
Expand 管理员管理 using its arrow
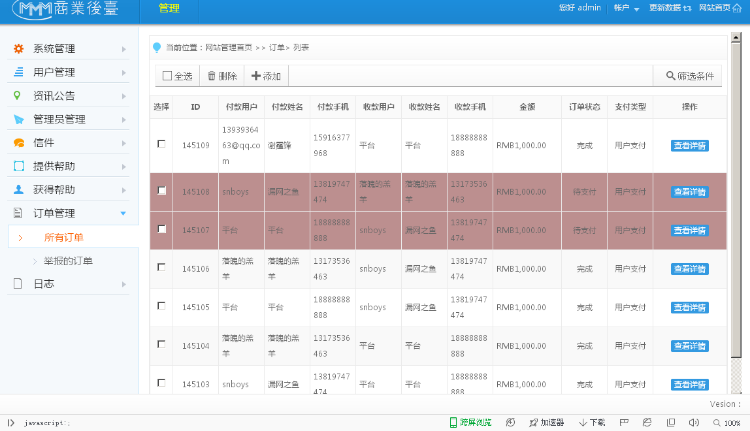coord(123,120)
